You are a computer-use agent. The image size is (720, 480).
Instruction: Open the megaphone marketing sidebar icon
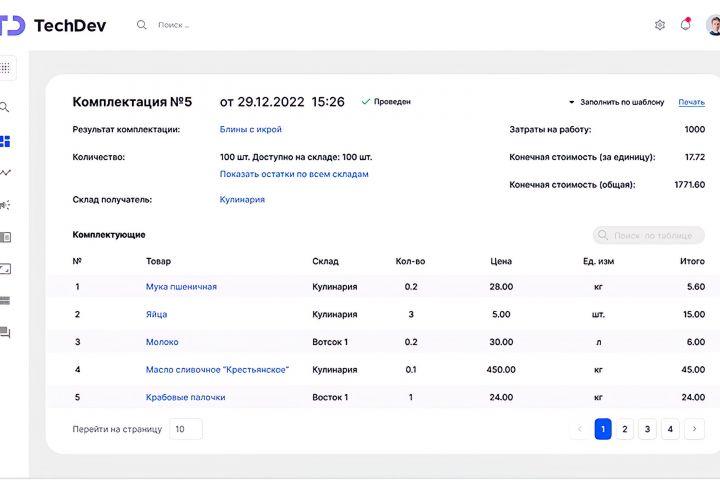click(5, 205)
